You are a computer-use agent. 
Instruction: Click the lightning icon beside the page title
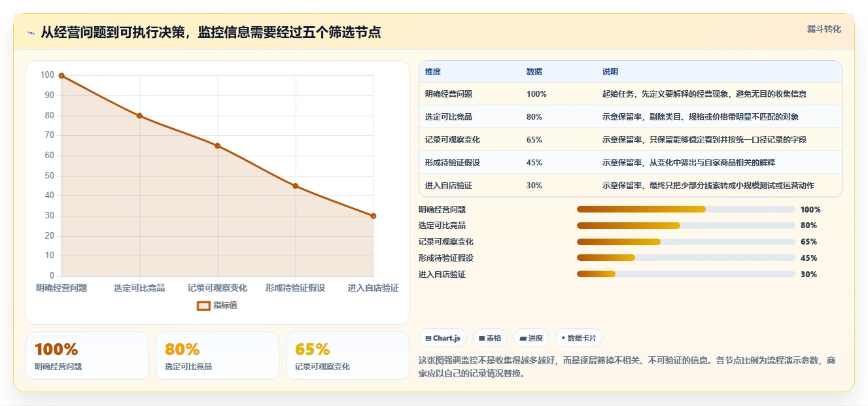[x=31, y=33]
